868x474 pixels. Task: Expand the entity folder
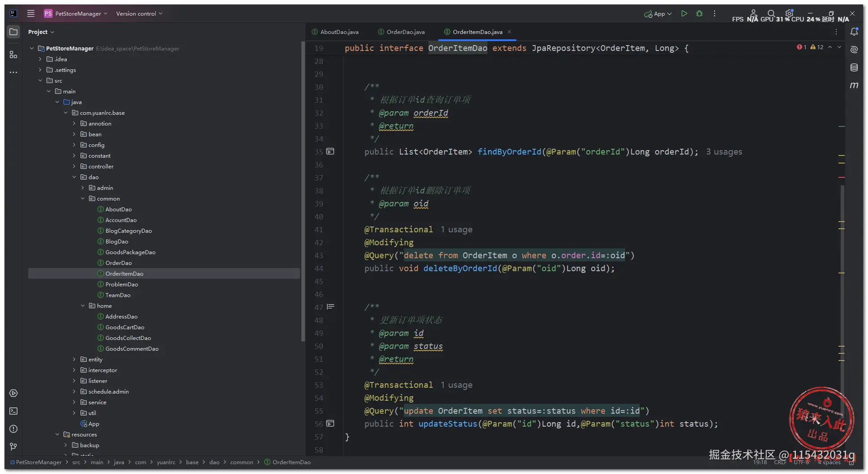coord(74,359)
